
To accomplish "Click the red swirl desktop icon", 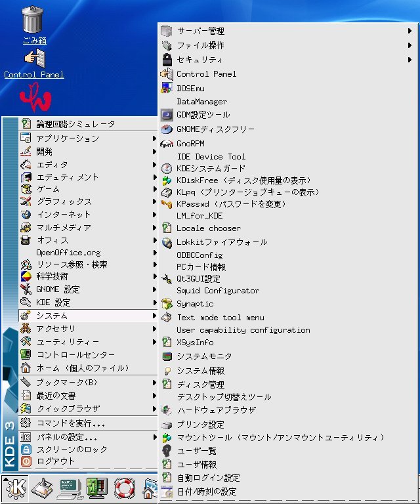I will pyautogui.click(x=35, y=97).
